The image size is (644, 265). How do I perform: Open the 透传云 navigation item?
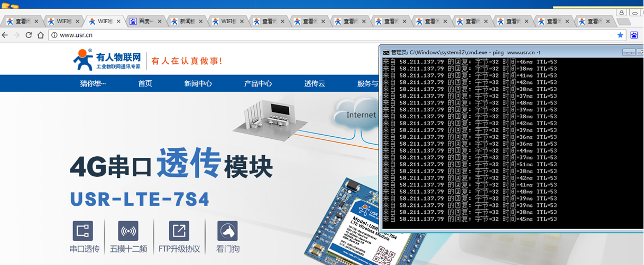pos(315,83)
